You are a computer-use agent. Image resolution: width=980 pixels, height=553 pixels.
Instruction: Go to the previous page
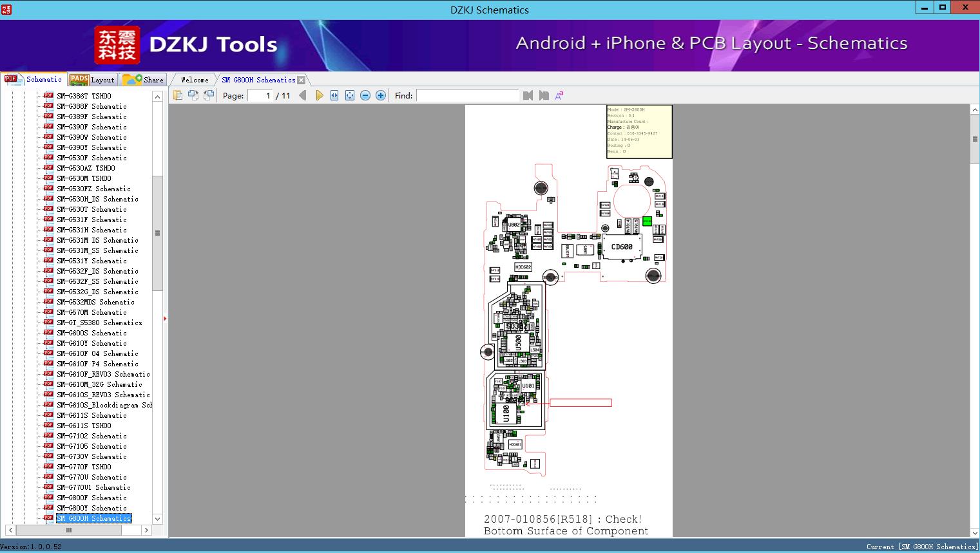[303, 95]
